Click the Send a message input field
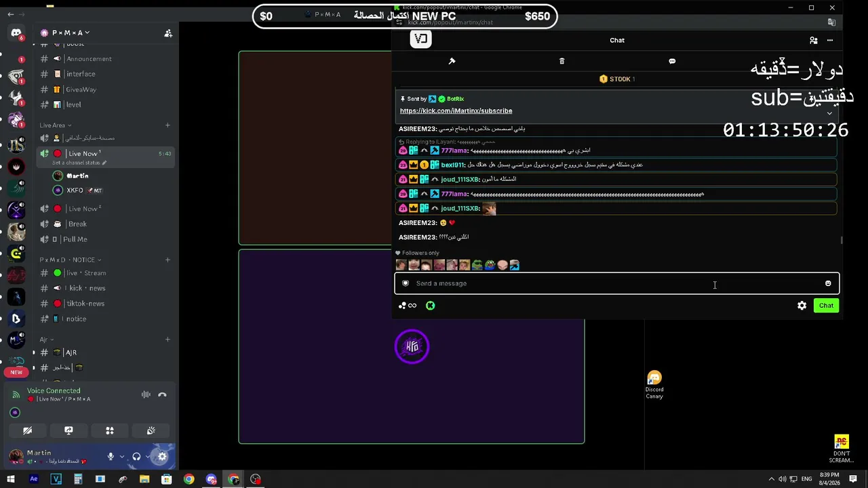This screenshot has width=868, height=488. pos(617,283)
